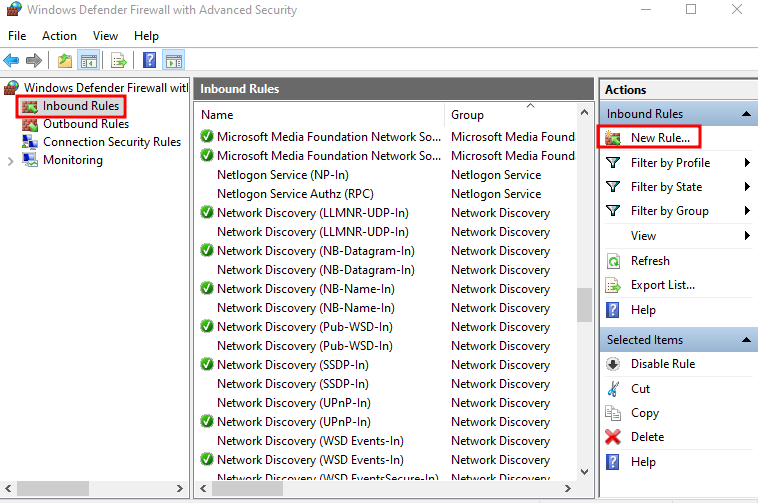Viewport: 758px width, 503px height.
Task: Click the Refresh icon in Actions pane
Action: (613, 261)
